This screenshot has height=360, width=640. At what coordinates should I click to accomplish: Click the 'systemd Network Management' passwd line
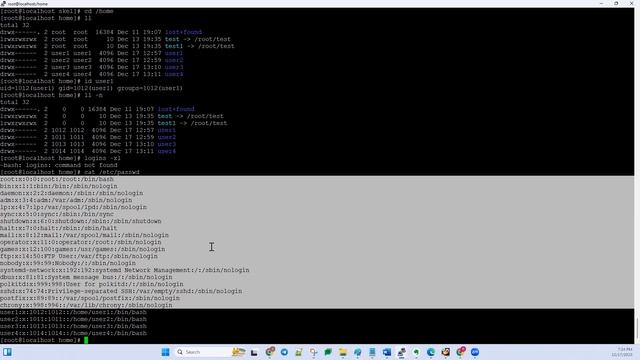coord(124,270)
